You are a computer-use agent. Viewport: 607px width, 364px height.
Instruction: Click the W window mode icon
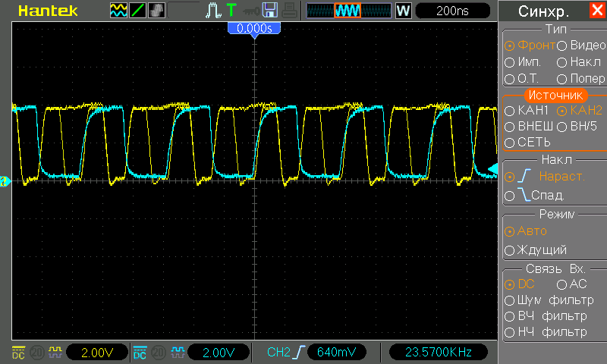[403, 11]
